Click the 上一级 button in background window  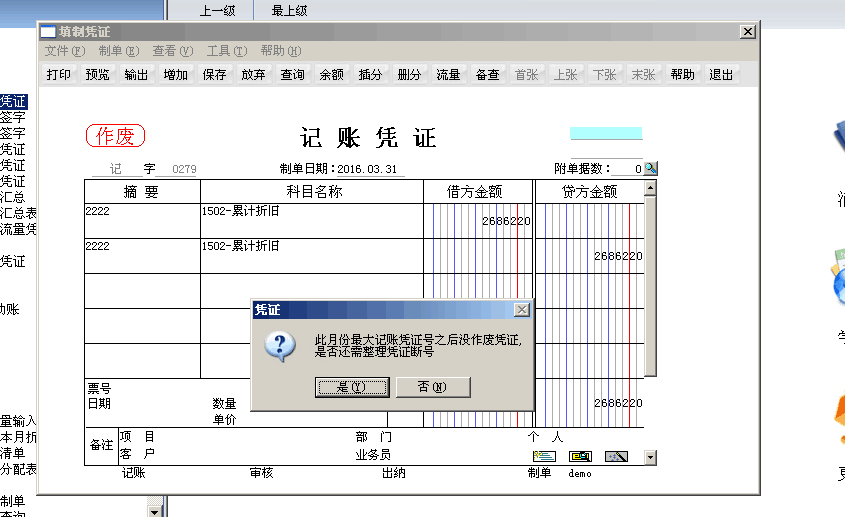[217, 10]
